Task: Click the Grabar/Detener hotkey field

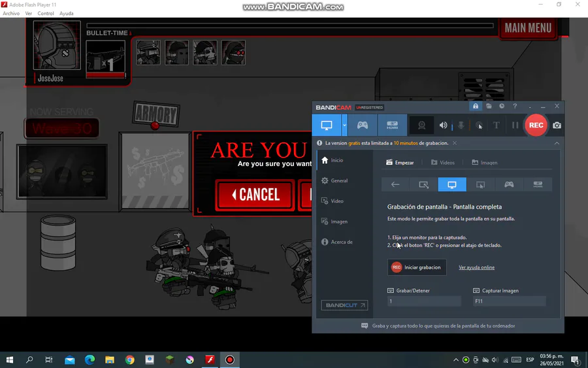Action: [424, 301]
